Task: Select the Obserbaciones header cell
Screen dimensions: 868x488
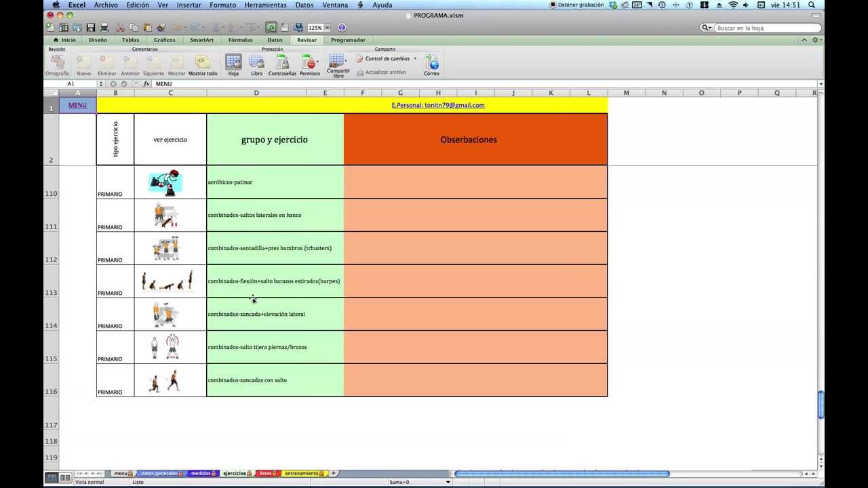Action: [x=475, y=140]
